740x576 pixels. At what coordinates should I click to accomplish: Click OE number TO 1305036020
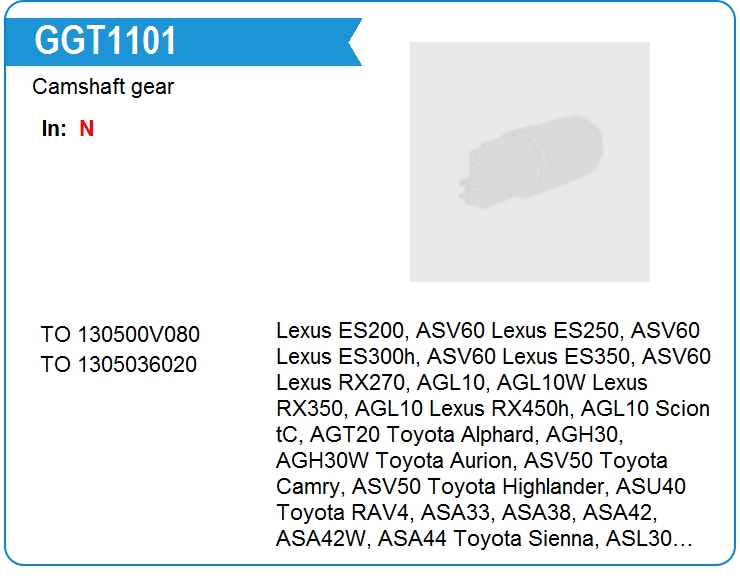(119, 364)
